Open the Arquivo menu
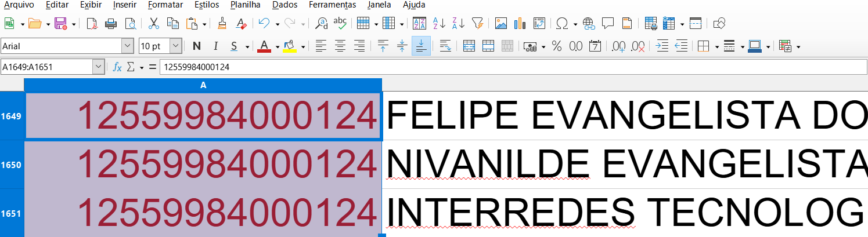The width and height of the screenshot is (868, 237). coord(19,5)
